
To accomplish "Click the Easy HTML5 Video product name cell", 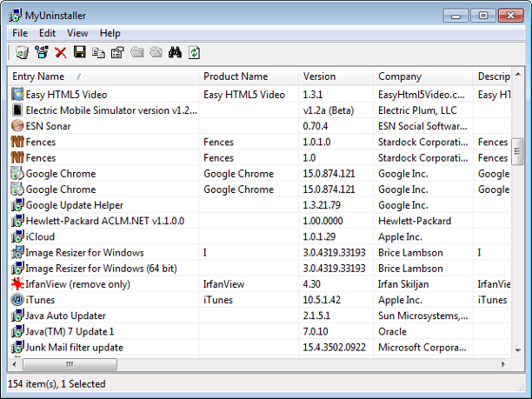I will [x=244, y=95].
